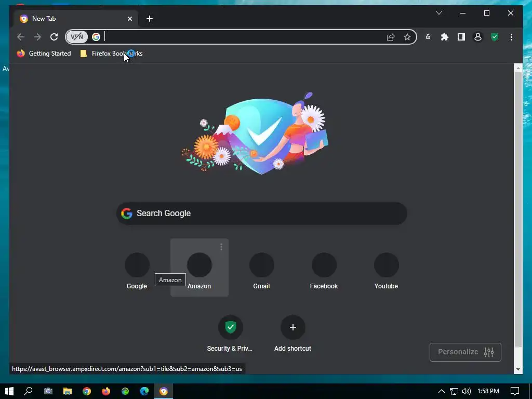This screenshot has width=532, height=399.
Task: Go forward with the forward arrow
Action: (x=37, y=37)
